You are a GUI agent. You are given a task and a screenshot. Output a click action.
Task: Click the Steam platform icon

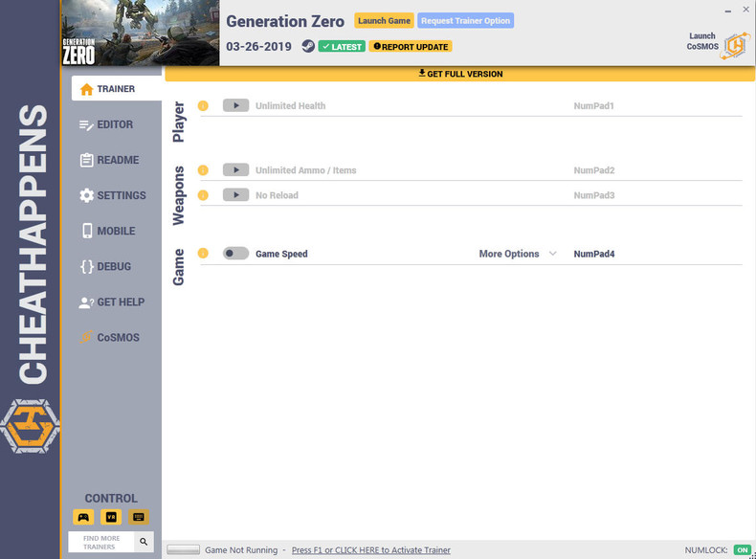(308, 46)
